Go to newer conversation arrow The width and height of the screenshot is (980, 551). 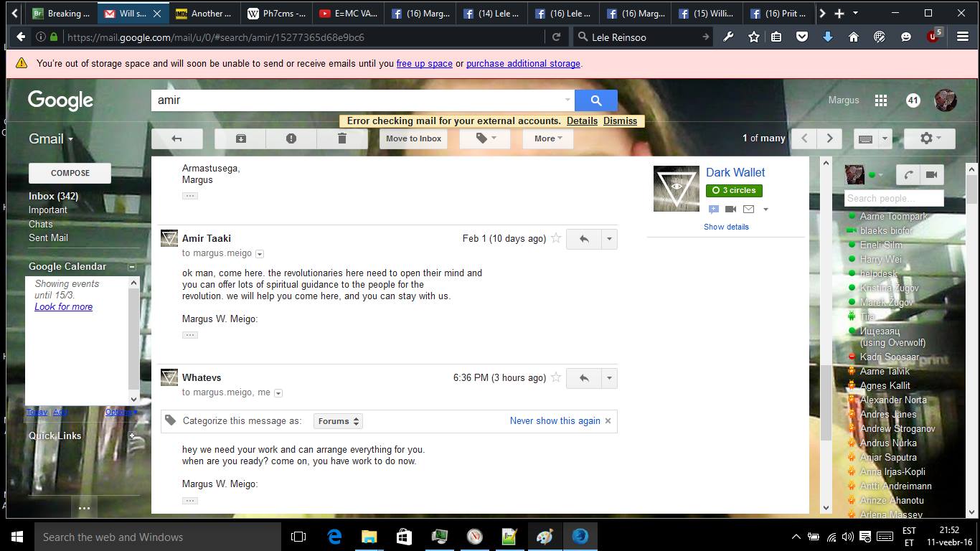[x=805, y=138]
